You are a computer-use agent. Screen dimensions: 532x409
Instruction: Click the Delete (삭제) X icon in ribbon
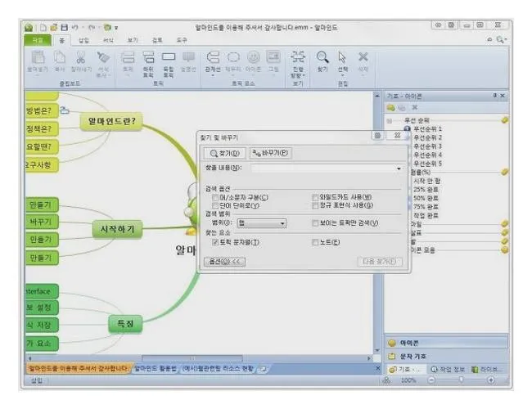pos(363,56)
